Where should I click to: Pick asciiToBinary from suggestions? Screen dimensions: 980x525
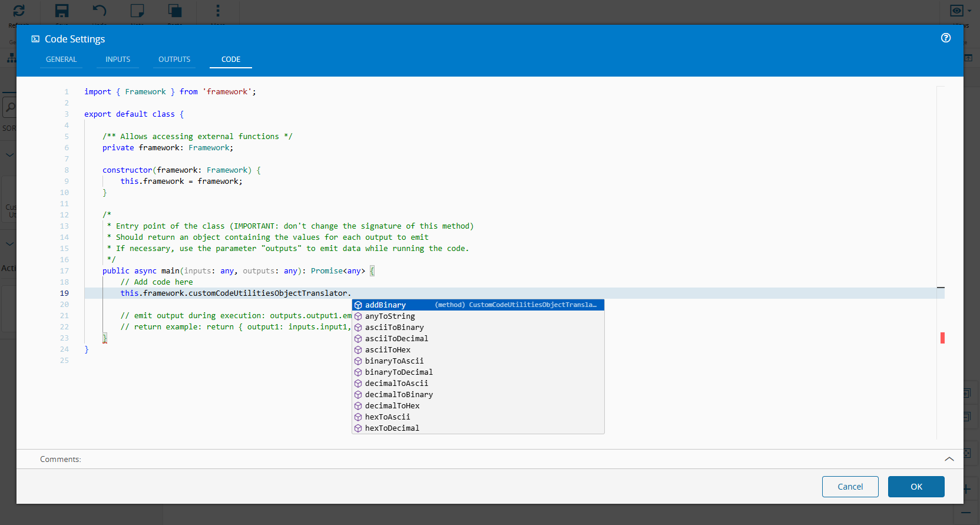point(478,328)
